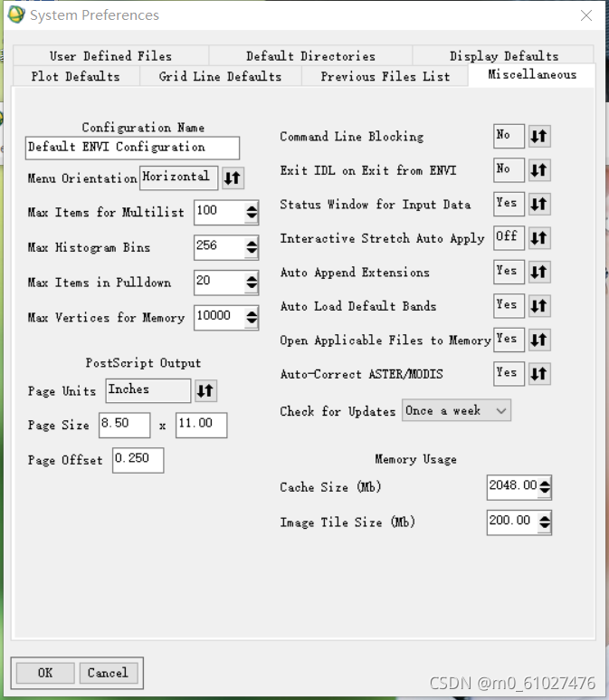Click the Max Histogram Bins value 256

[220, 247]
